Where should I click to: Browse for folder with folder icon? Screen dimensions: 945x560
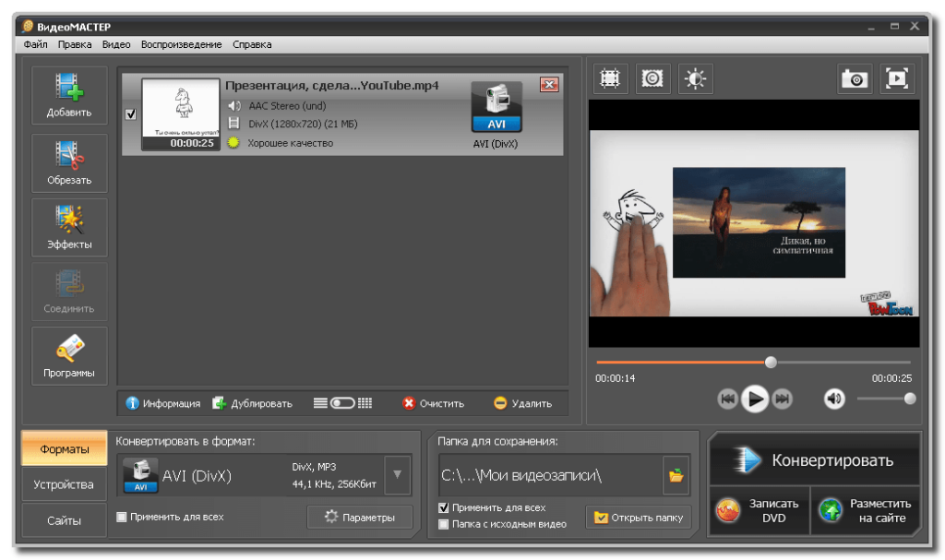click(x=676, y=475)
